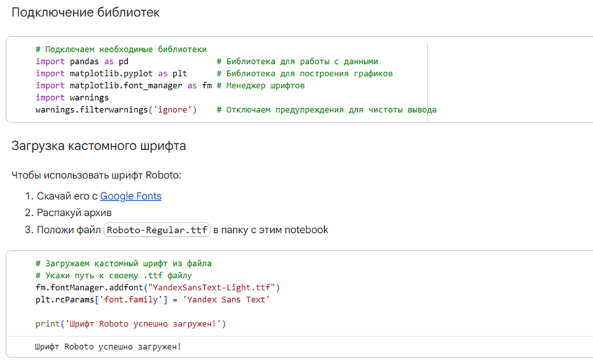This screenshot has height=364, width=593.
Task: Click comment '# Укажи путь к своему .ttf файлу'
Action: coord(113,275)
